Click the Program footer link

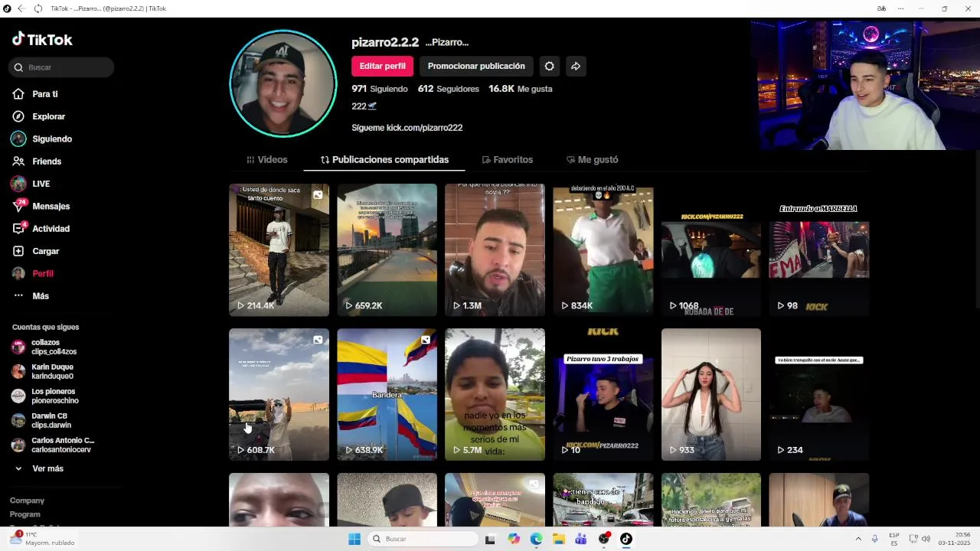coord(24,514)
